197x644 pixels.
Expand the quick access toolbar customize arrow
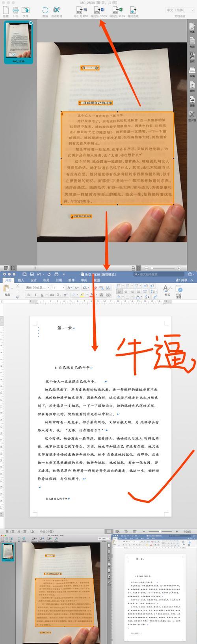coord(64,274)
